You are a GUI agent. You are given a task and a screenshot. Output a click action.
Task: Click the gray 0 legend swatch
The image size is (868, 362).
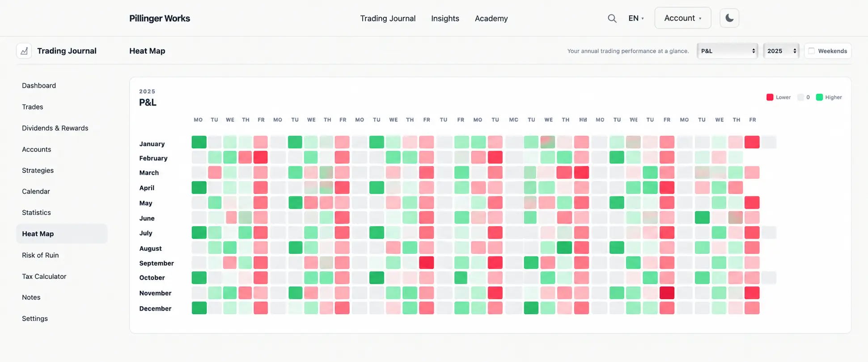[x=800, y=97]
